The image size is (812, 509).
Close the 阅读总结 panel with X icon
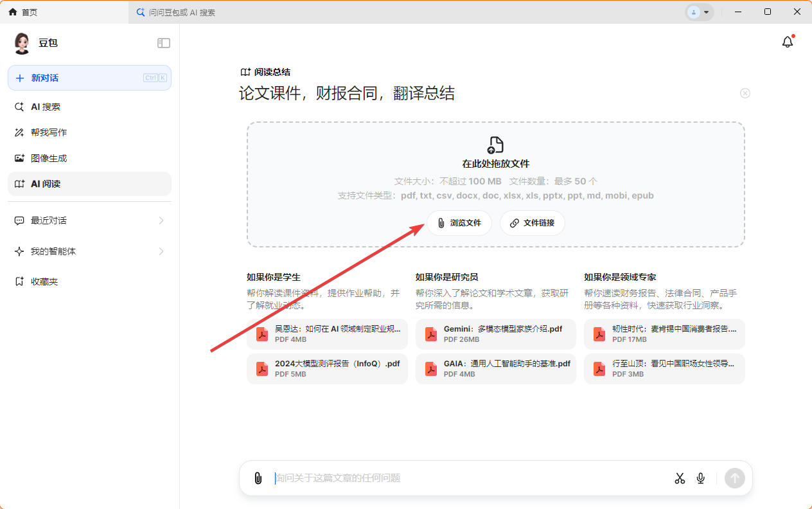(x=745, y=93)
